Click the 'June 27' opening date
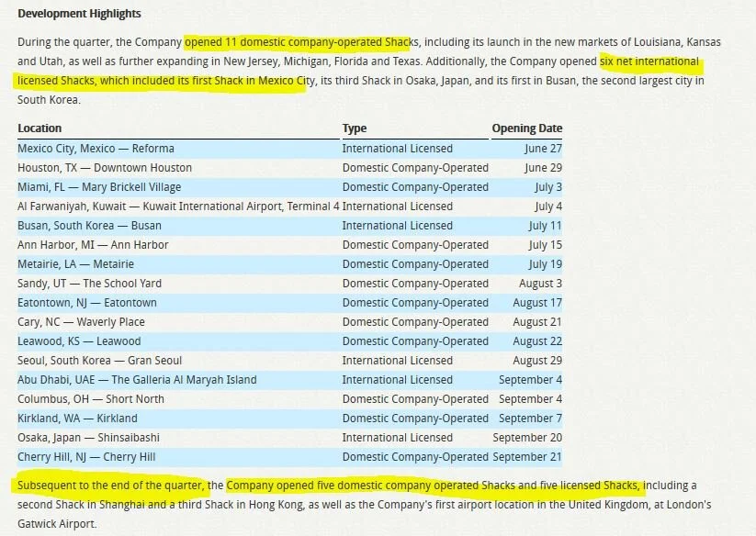The image size is (756, 536). click(x=544, y=149)
